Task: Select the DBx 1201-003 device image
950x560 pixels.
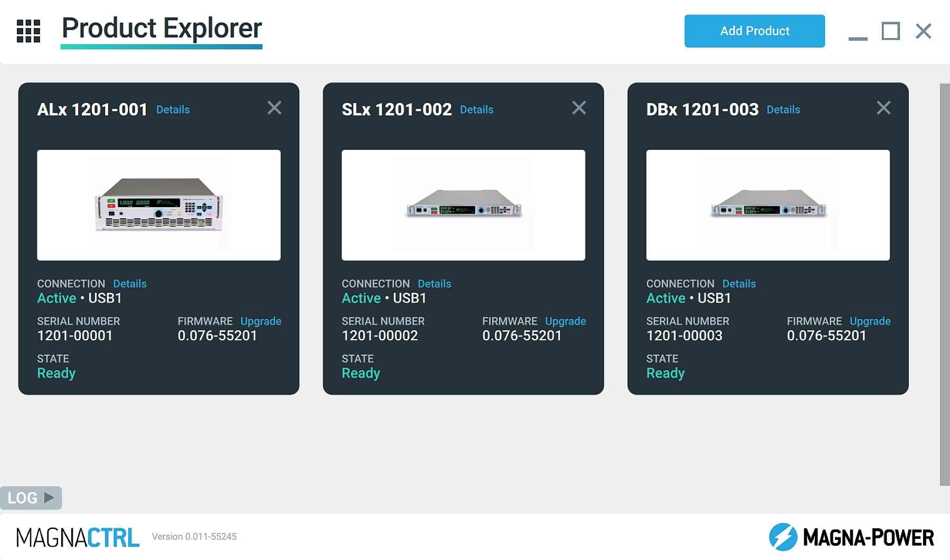Action: point(768,205)
